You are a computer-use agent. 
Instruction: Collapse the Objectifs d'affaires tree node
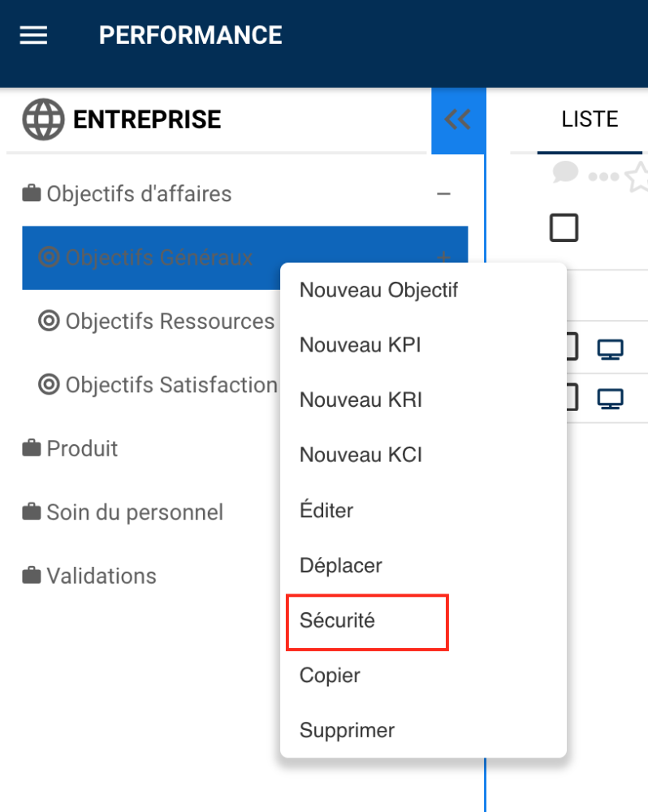[443, 194]
